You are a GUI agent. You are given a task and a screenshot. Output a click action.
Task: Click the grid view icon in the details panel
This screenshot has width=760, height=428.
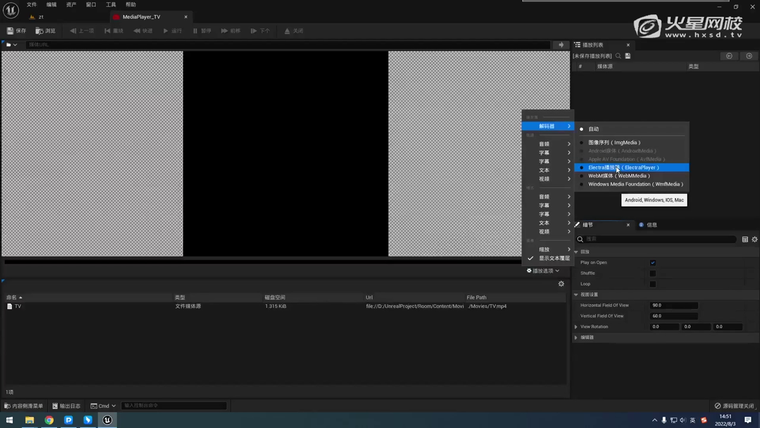[x=745, y=239]
